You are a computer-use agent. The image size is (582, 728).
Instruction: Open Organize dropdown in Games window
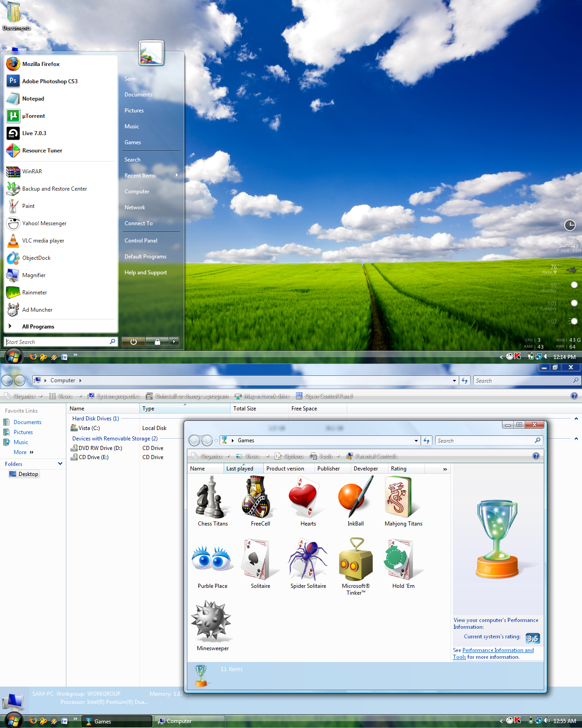tap(211, 456)
